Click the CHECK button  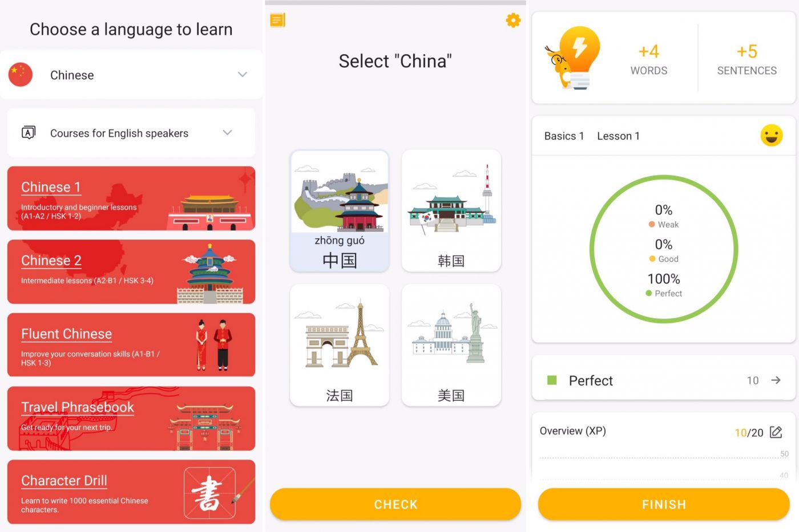pos(396,504)
